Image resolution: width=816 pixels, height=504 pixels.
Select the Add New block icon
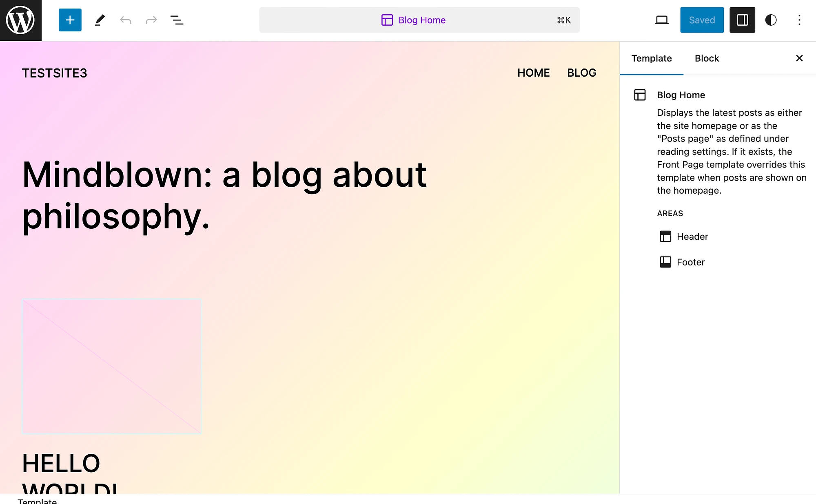pos(69,20)
